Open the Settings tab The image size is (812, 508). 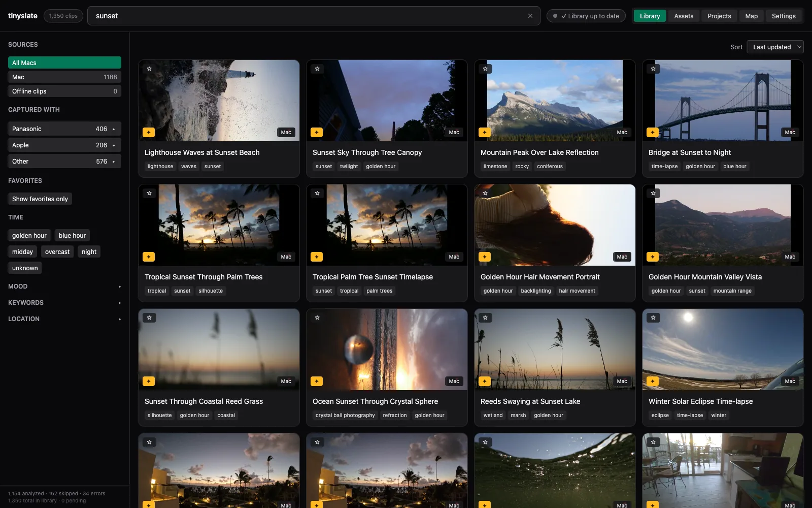tap(784, 16)
